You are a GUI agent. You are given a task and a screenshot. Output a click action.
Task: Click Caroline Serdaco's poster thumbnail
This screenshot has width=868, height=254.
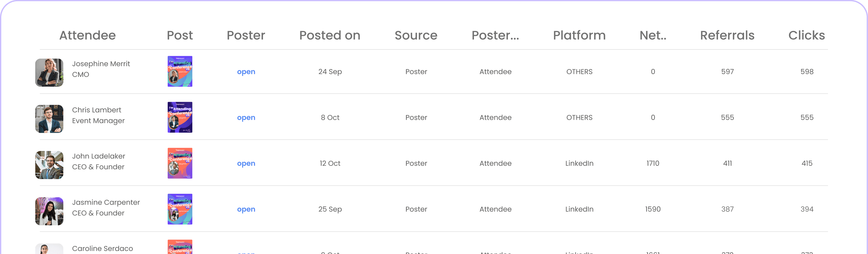tap(180, 248)
